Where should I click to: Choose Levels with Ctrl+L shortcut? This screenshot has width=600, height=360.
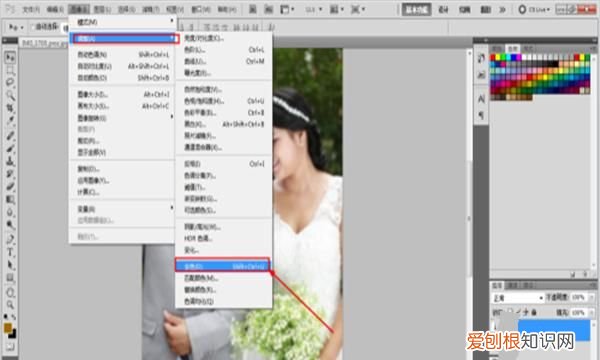coord(224,50)
